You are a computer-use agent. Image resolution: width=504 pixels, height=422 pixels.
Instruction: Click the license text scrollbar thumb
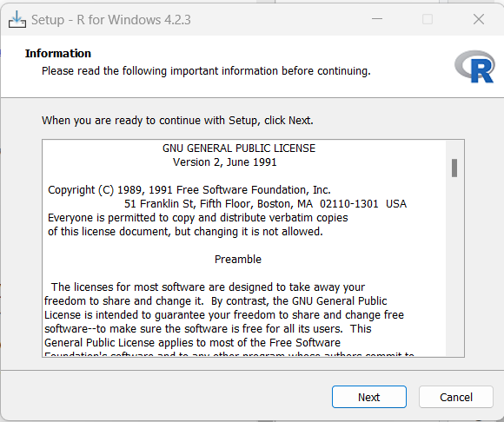[454, 168]
